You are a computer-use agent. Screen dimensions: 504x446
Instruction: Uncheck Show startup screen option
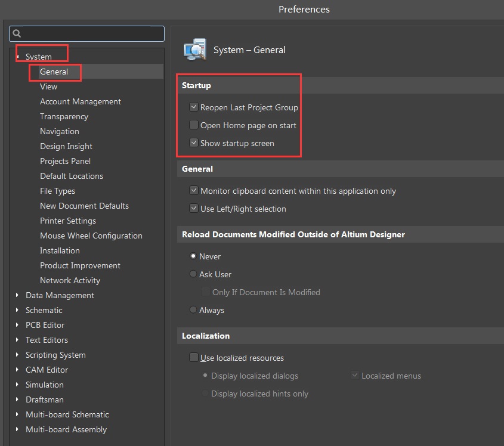[x=194, y=143]
